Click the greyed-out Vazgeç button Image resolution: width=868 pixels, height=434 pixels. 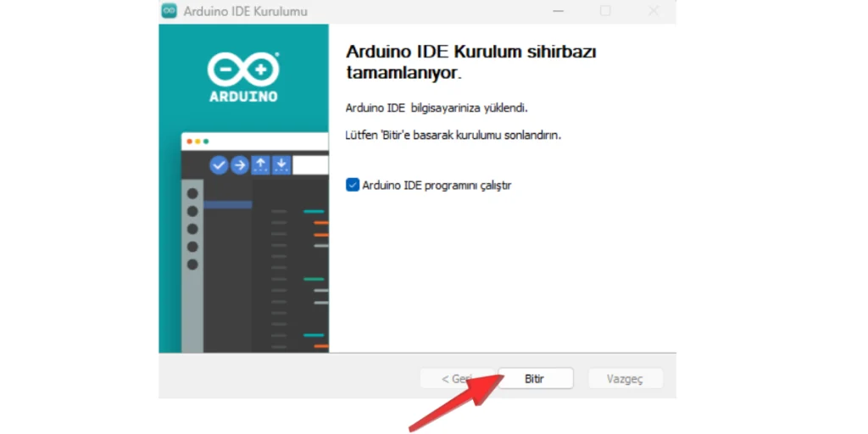tap(625, 379)
